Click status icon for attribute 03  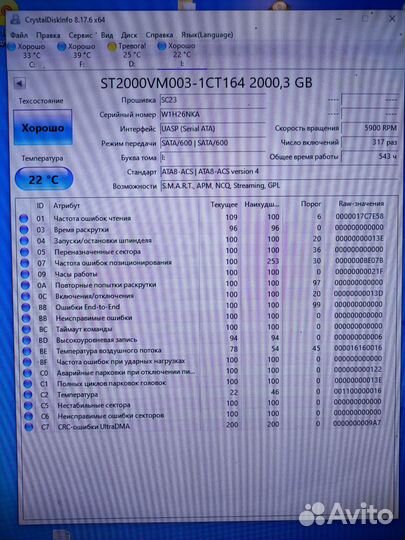(24, 229)
